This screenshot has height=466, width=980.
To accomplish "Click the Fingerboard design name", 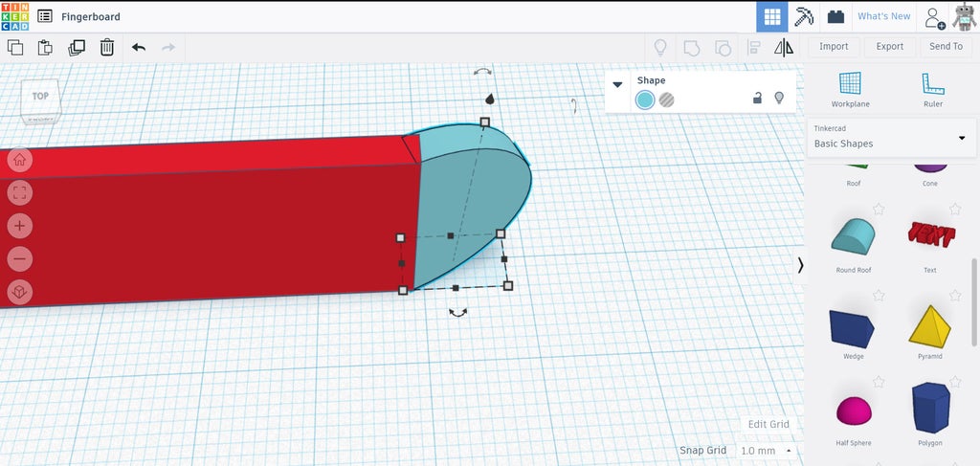I will (91, 17).
